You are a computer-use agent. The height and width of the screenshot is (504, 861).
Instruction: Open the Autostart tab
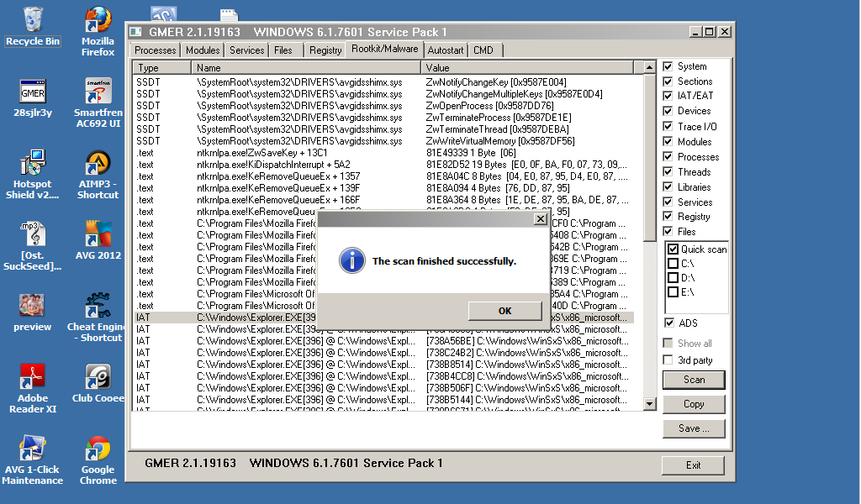tap(446, 50)
